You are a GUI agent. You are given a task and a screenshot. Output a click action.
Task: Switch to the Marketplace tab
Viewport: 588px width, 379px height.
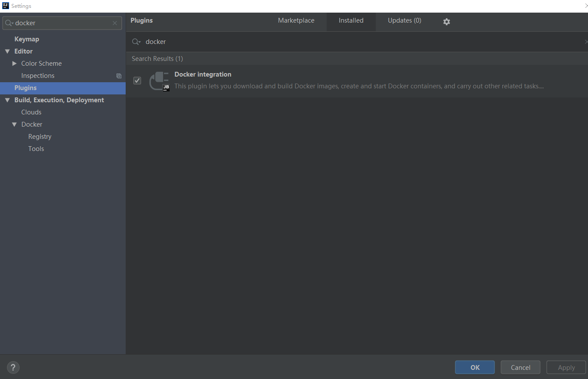(296, 20)
